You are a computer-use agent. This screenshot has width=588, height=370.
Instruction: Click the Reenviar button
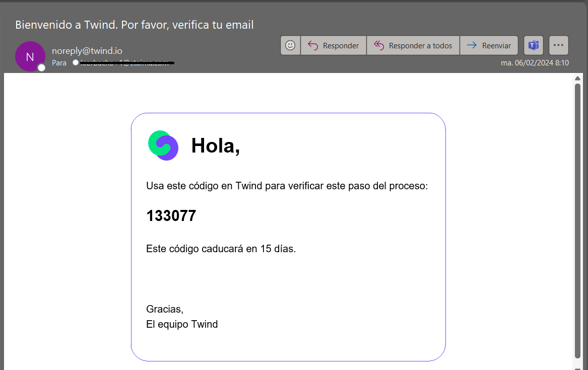pyautogui.click(x=489, y=45)
